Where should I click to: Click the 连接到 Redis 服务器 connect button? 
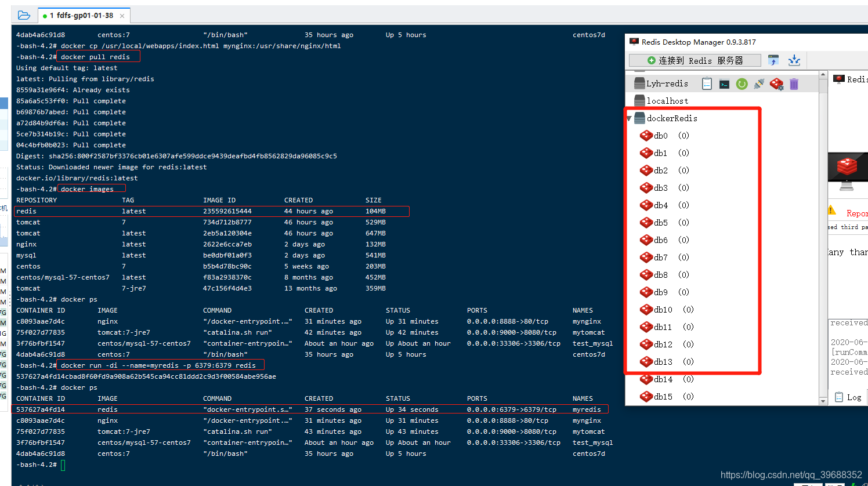point(695,60)
